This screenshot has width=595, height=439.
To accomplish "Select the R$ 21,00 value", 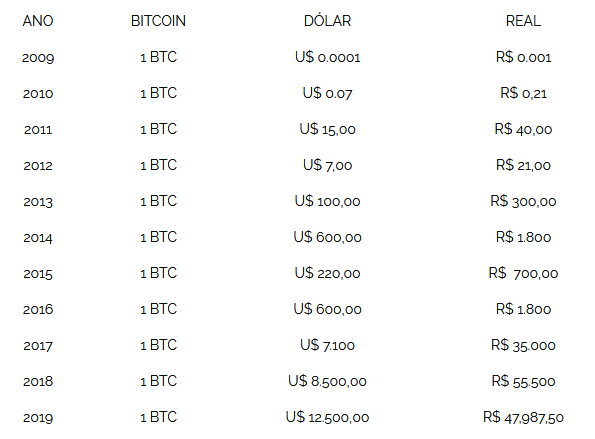I will (x=523, y=165).
